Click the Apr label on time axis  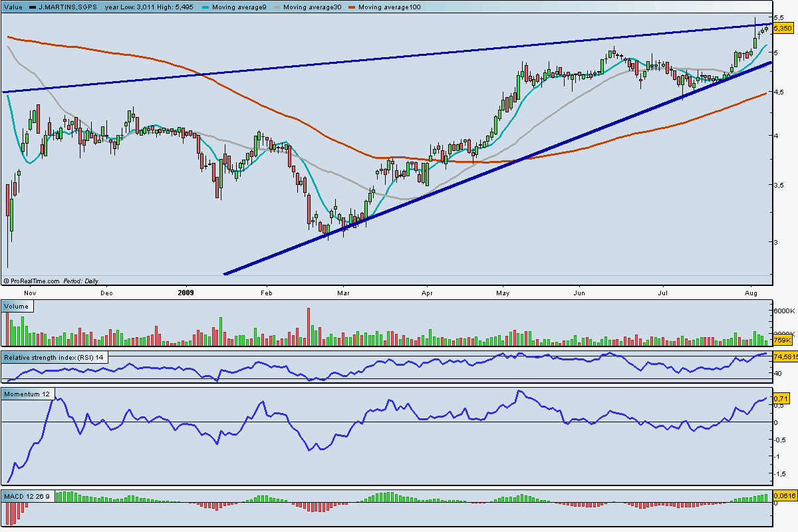[x=427, y=292]
